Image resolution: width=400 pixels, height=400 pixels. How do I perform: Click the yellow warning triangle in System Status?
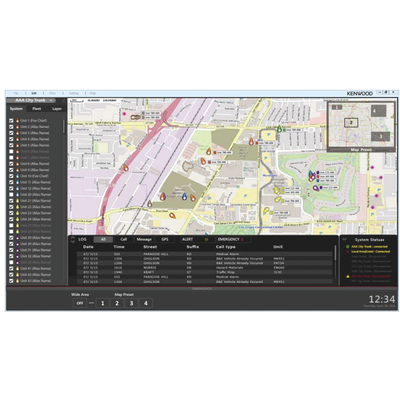(348, 276)
